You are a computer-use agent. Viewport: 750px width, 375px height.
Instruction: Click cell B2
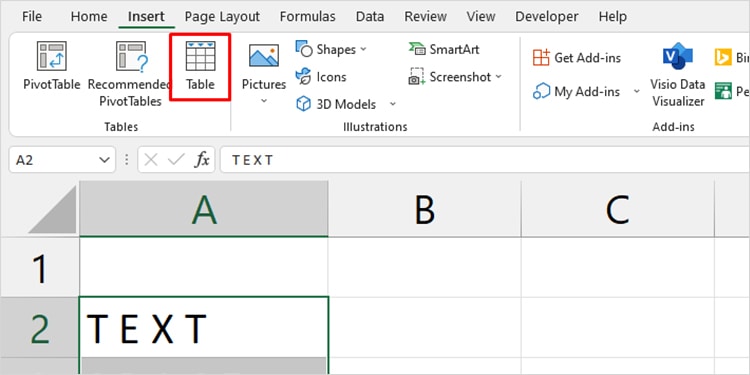[x=425, y=328]
